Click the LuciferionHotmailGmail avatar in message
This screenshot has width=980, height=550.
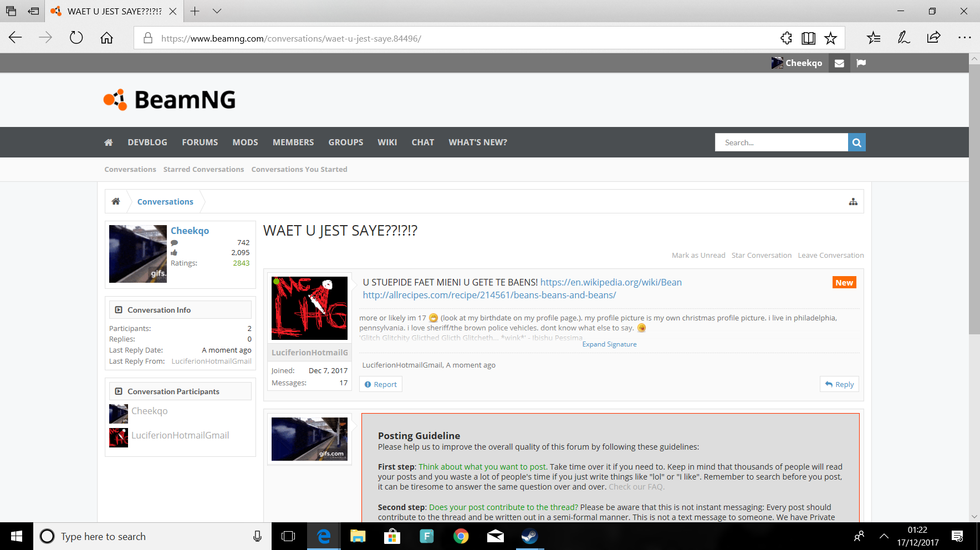point(309,308)
